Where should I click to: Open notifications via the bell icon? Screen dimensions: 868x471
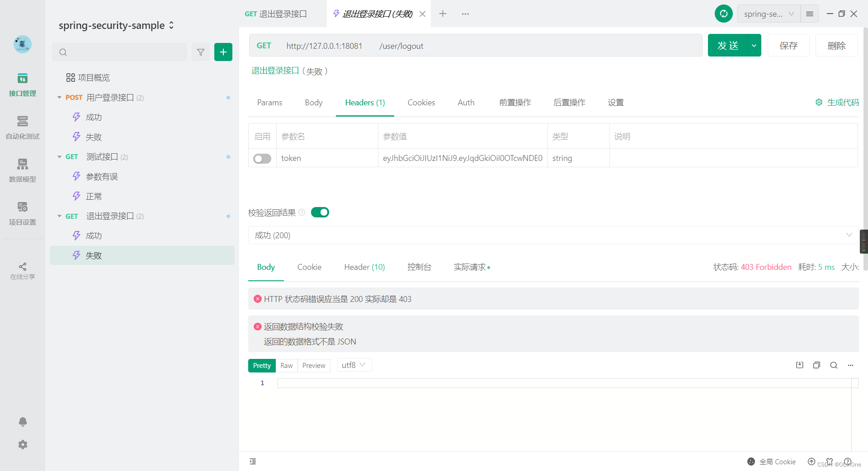(22, 422)
